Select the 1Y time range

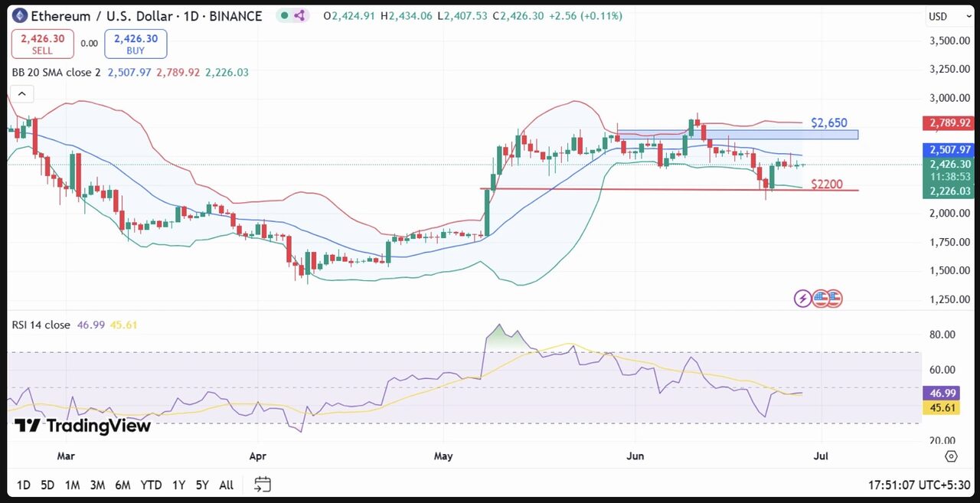pyautogui.click(x=178, y=485)
